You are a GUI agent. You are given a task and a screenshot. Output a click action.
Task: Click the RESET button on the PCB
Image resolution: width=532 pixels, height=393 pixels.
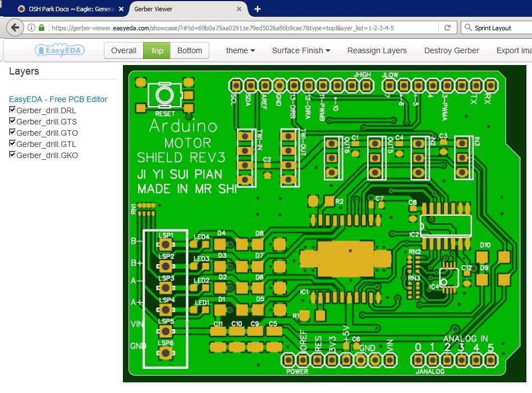point(164,95)
